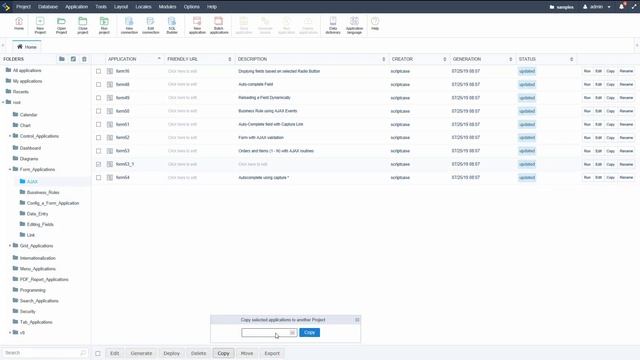
Task: Open the target project dropdown in copy popup
Action: [269, 333]
